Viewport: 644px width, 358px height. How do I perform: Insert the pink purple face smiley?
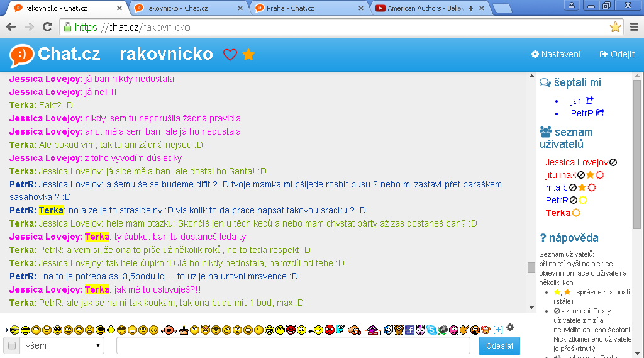453,330
